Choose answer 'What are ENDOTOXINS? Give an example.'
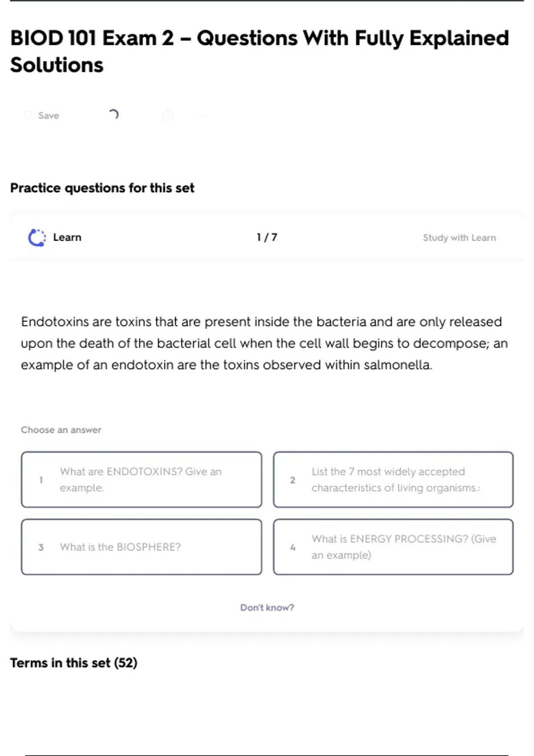534x756 pixels. pos(142,479)
